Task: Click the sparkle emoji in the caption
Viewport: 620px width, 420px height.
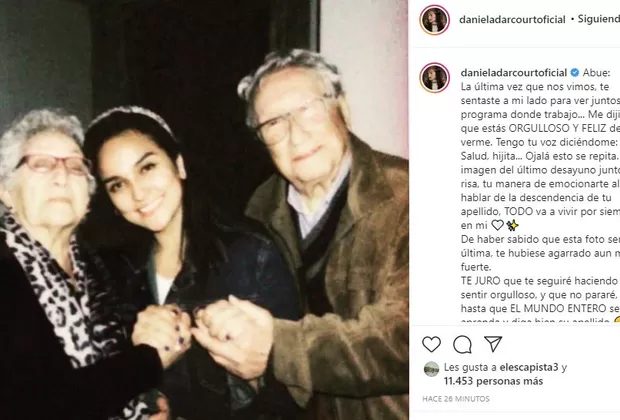Action: tap(512, 225)
